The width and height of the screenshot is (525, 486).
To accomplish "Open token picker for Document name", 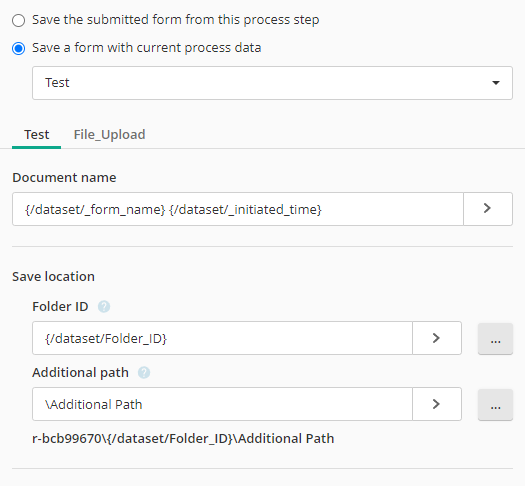I will (488, 209).
